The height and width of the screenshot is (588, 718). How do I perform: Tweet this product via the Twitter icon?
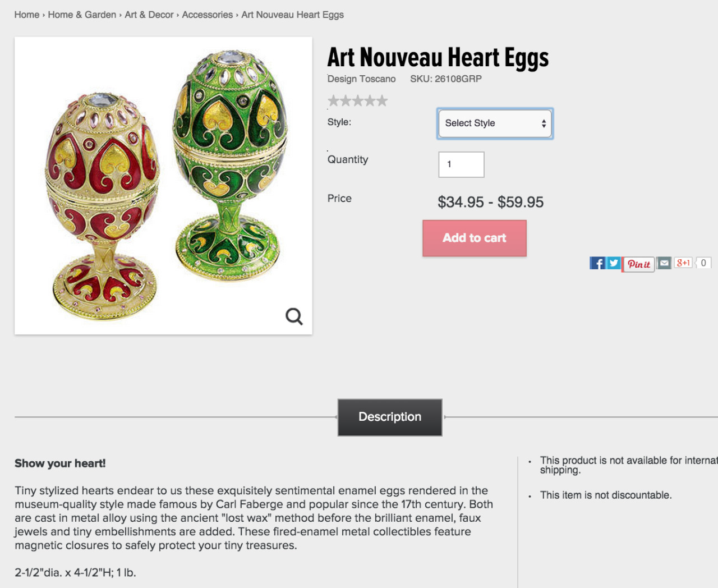tap(614, 263)
